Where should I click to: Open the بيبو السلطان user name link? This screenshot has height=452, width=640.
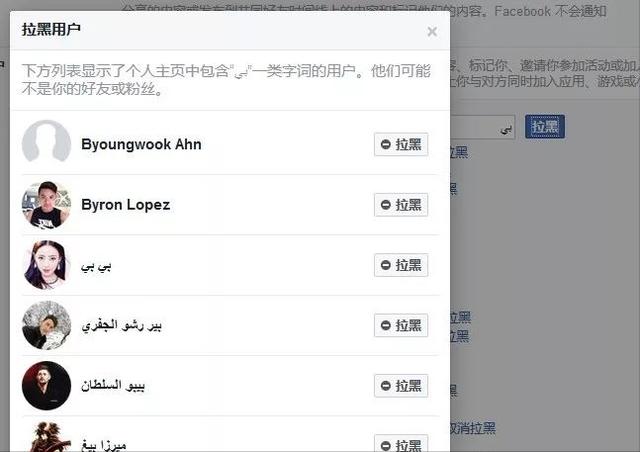coord(113,386)
